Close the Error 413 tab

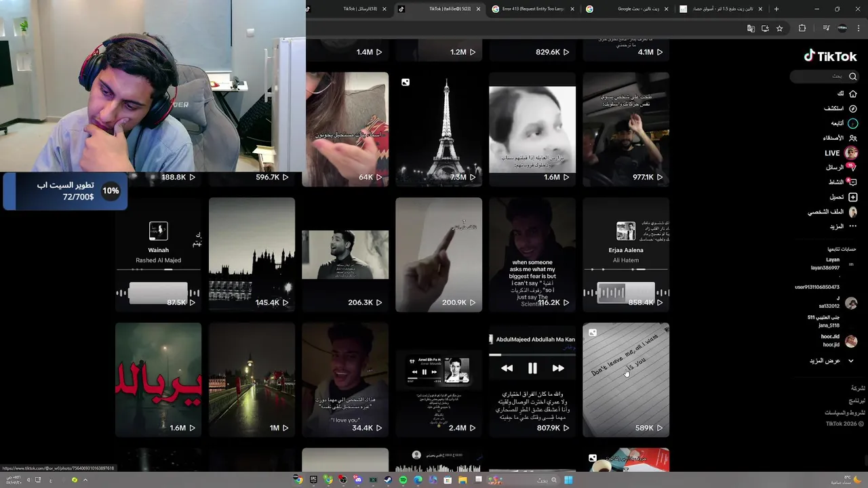pyautogui.click(x=572, y=9)
